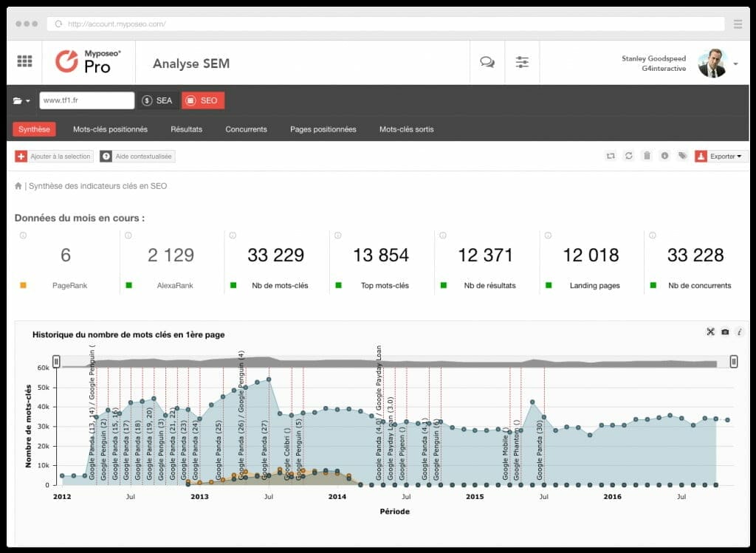The width and height of the screenshot is (756, 553).
Task: Open the folder dropdown beside the URL field
Action: pyautogui.click(x=22, y=100)
